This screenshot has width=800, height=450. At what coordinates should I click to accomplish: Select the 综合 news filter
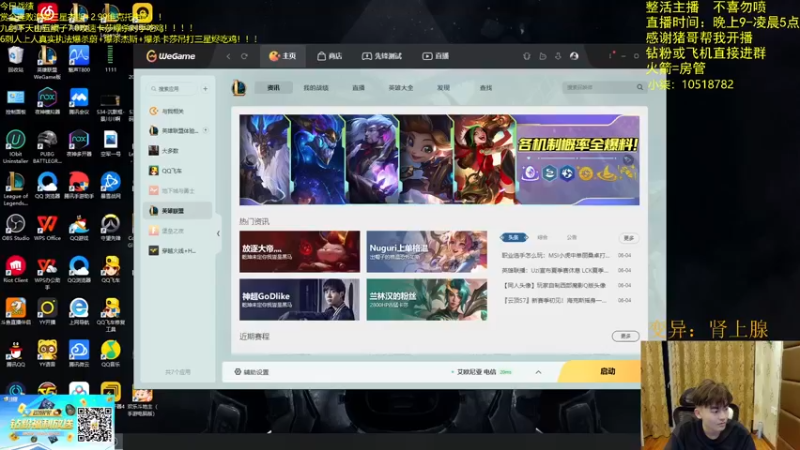click(542, 237)
